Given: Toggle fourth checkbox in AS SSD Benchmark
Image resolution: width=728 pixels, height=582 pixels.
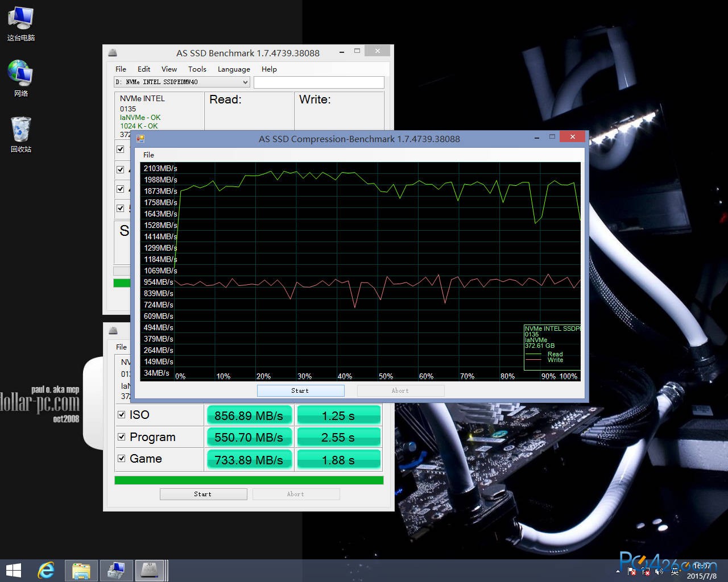Looking at the screenshot, I should pos(120,208).
